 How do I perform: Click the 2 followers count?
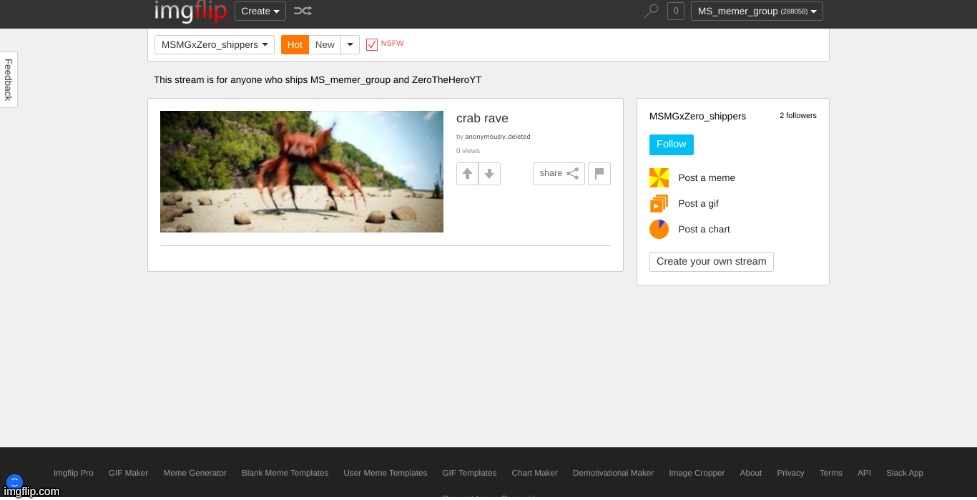pyautogui.click(x=798, y=115)
